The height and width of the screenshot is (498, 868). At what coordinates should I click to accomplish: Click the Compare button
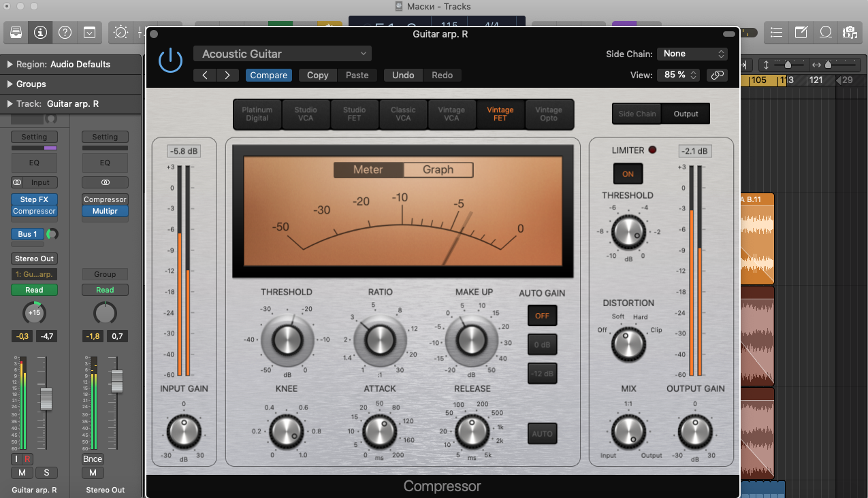[268, 76]
